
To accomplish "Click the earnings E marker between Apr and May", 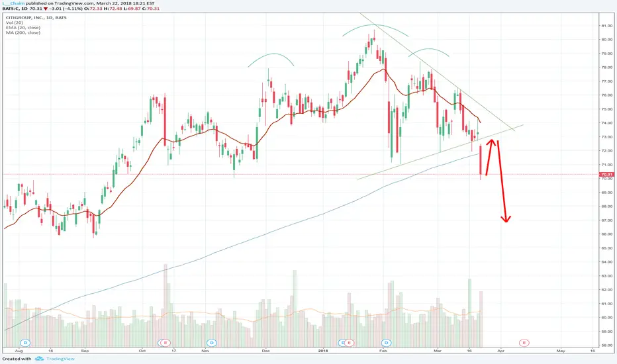I will tap(524, 343).
